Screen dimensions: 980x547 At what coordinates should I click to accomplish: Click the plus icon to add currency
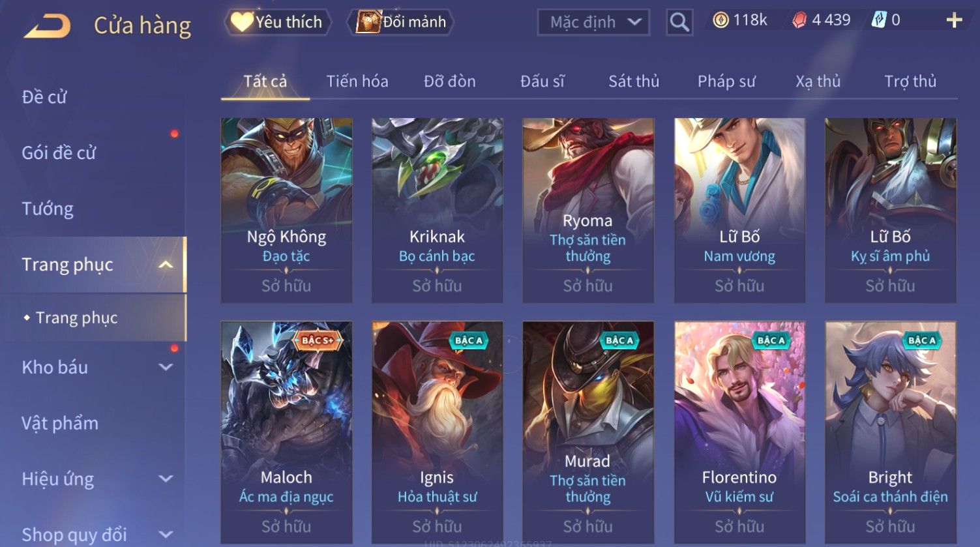click(x=954, y=21)
